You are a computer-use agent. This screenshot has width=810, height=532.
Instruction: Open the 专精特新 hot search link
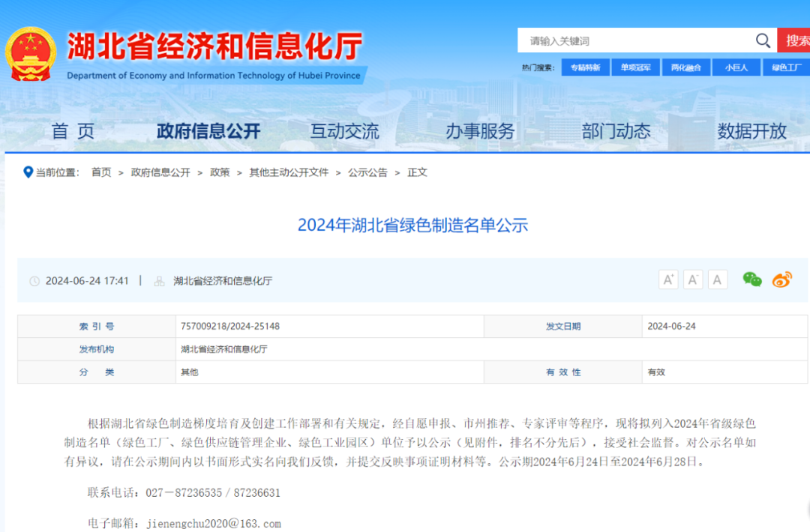coord(585,67)
